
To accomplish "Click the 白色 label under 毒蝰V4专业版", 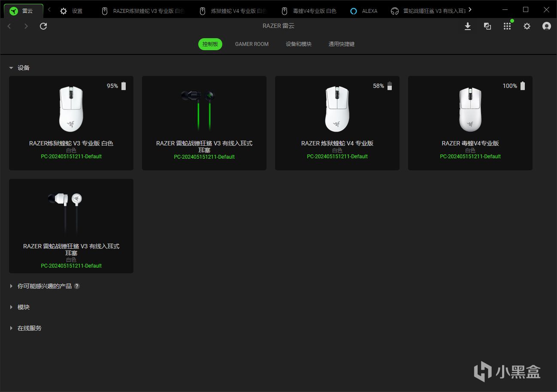I will click(470, 151).
